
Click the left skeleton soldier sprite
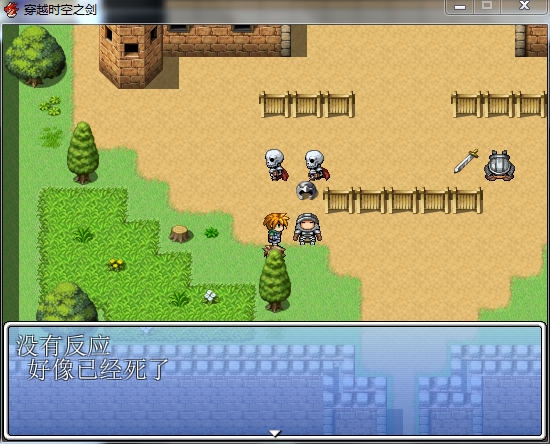point(276,165)
